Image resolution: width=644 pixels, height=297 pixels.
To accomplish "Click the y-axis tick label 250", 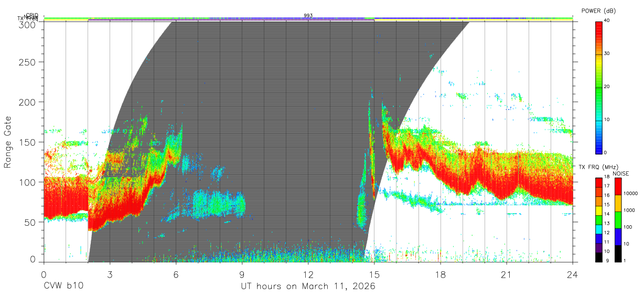I will click(27, 62).
